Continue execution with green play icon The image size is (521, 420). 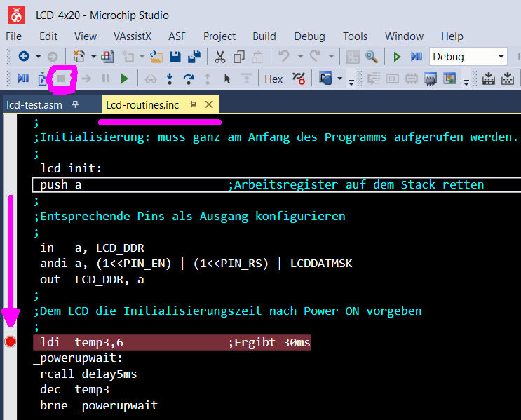tap(125, 79)
